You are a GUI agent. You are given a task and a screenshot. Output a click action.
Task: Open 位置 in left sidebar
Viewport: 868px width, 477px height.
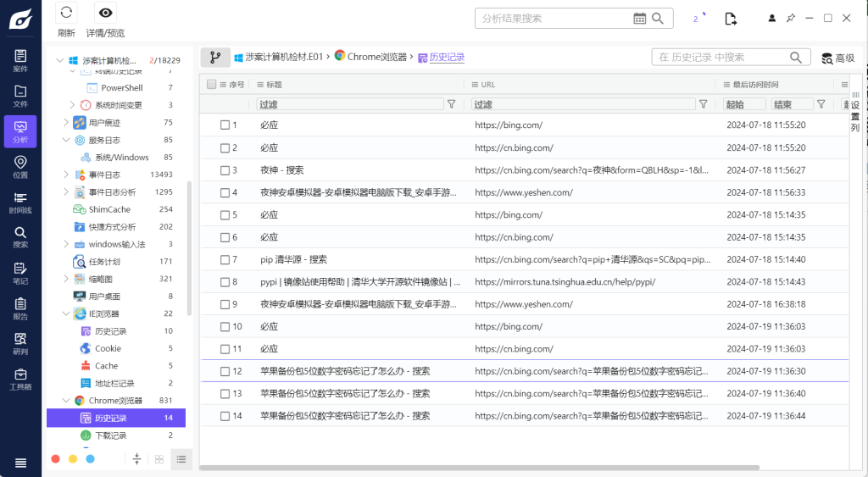(20, 167)
